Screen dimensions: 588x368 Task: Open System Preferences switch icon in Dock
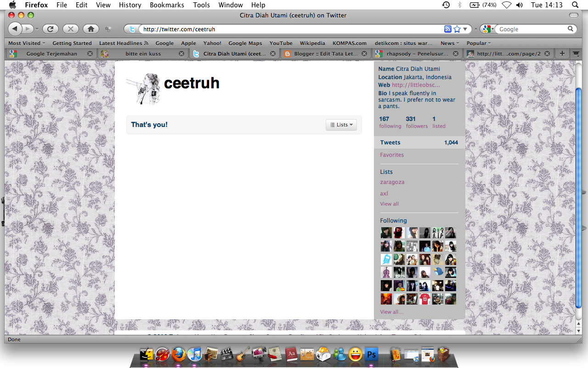click(307, 355)
